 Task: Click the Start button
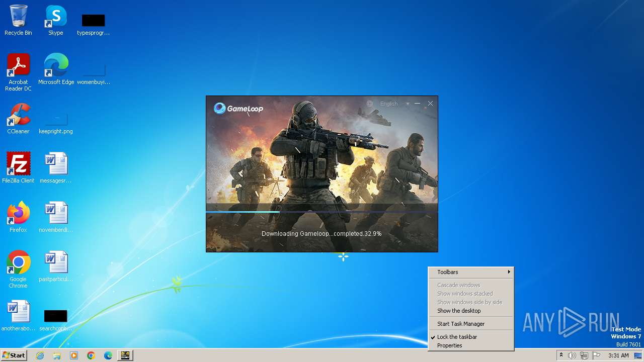[x=14, y=355]
